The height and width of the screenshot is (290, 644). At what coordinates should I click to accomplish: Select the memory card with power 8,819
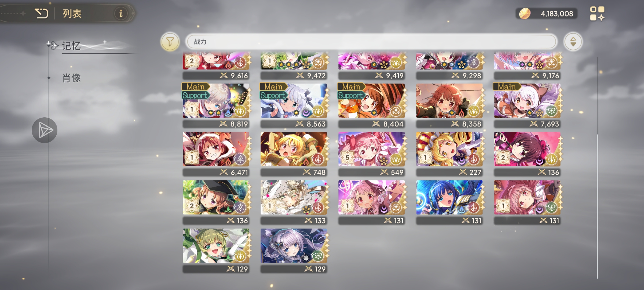216,106
